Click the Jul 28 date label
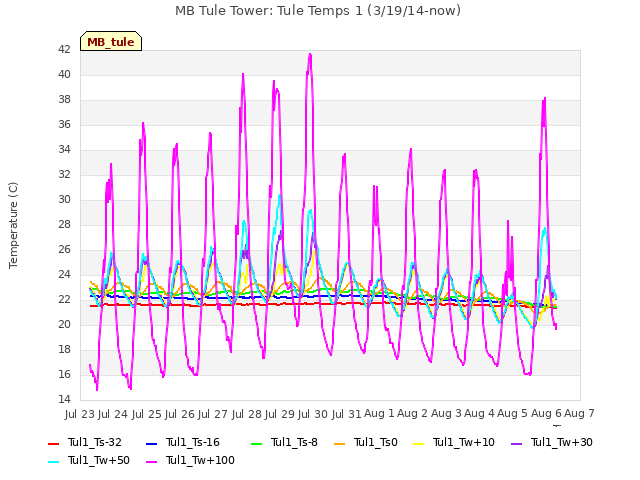This screenshot has height=480, width=640. pyautogui.click(x=247, y=414)
